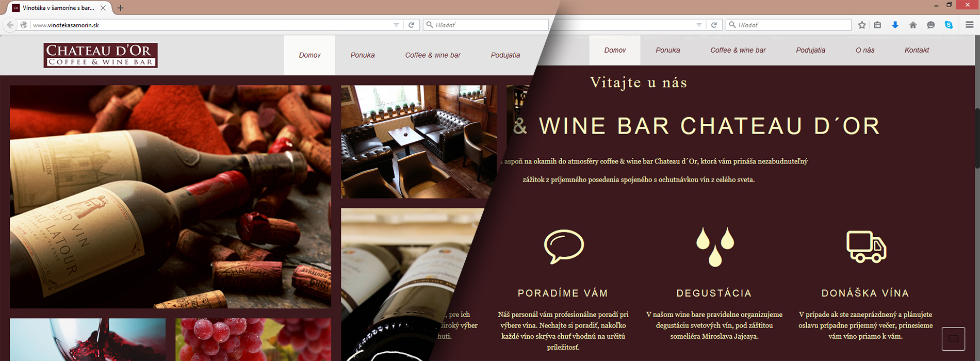
Task: Select Kontakt in the site navigation
Action: [x=917, y=50]
